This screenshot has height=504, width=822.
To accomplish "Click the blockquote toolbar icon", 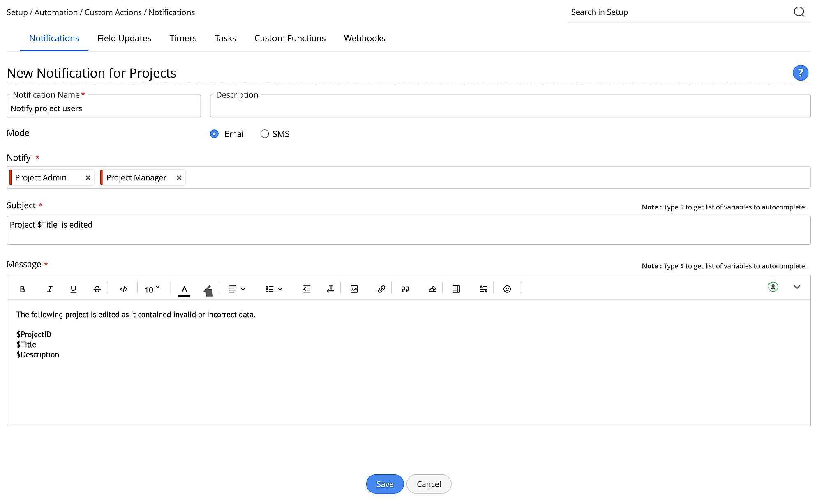I will coord(405,289).
